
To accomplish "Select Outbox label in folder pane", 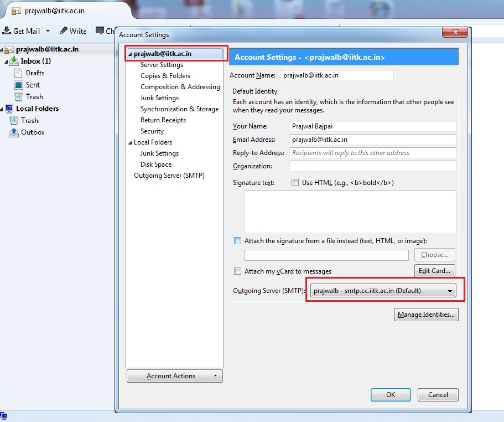I will click(33, 132).
